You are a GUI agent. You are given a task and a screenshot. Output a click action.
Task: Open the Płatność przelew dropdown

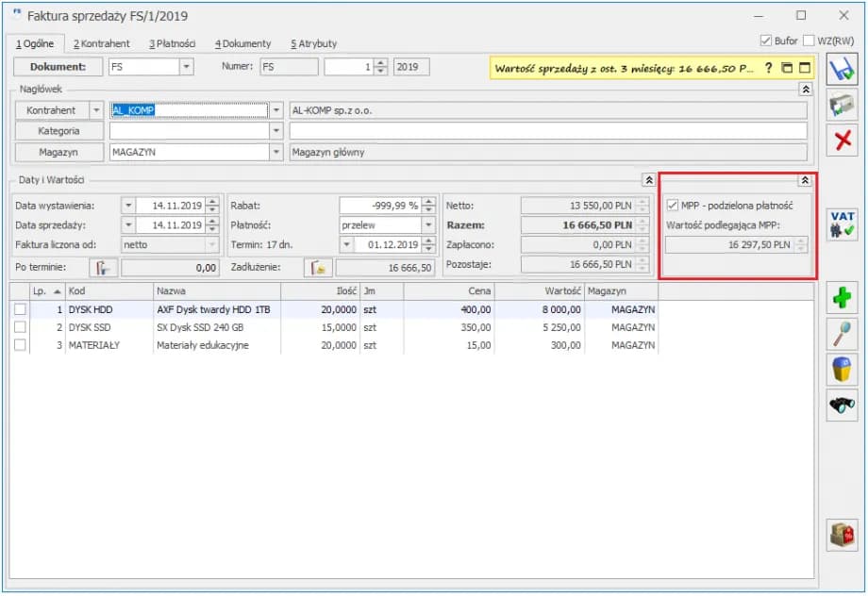click(428, 225)
